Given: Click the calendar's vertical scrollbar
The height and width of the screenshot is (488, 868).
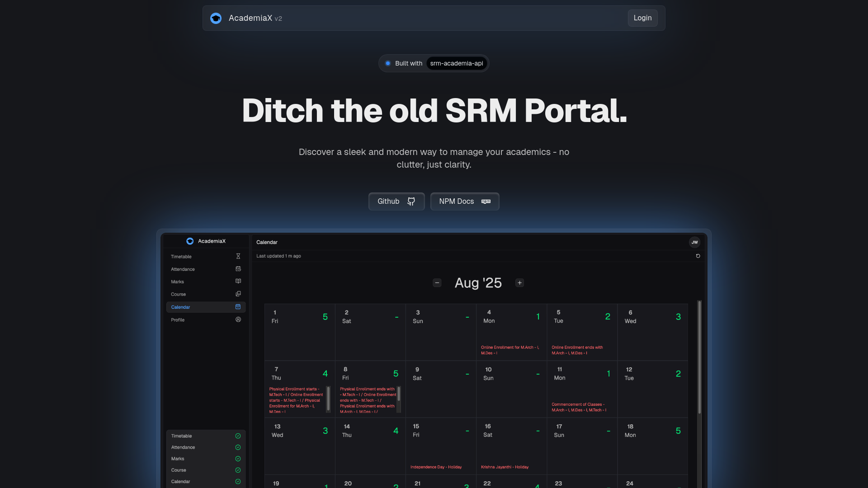Looking at the screenshot, I should (x=699, y=357).
